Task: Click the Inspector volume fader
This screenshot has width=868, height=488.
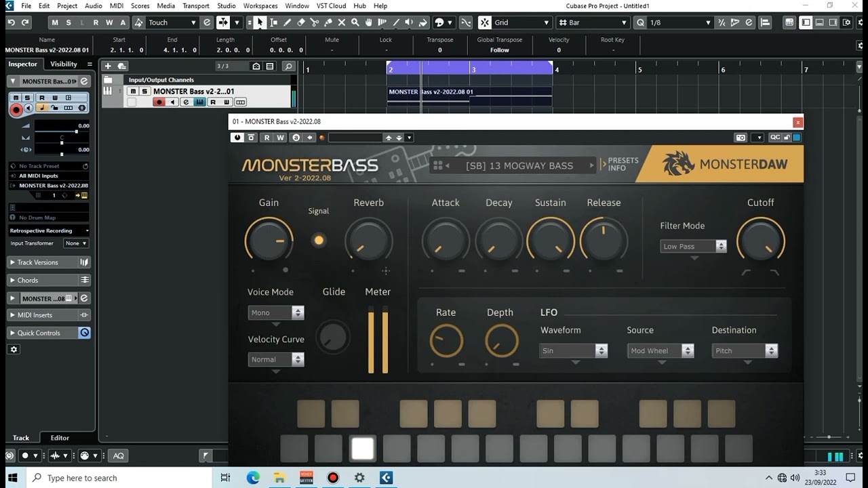Action: tap(62, 130)
